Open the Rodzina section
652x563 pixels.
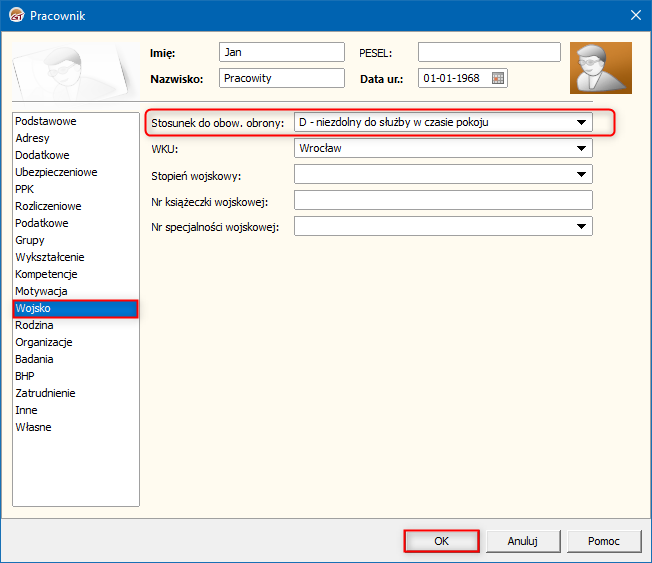[x=76, y=325]
